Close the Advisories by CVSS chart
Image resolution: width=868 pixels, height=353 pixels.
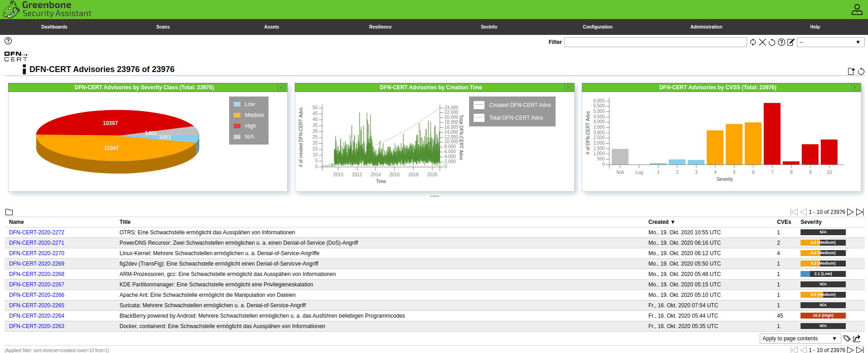click(x=854, y=87)
